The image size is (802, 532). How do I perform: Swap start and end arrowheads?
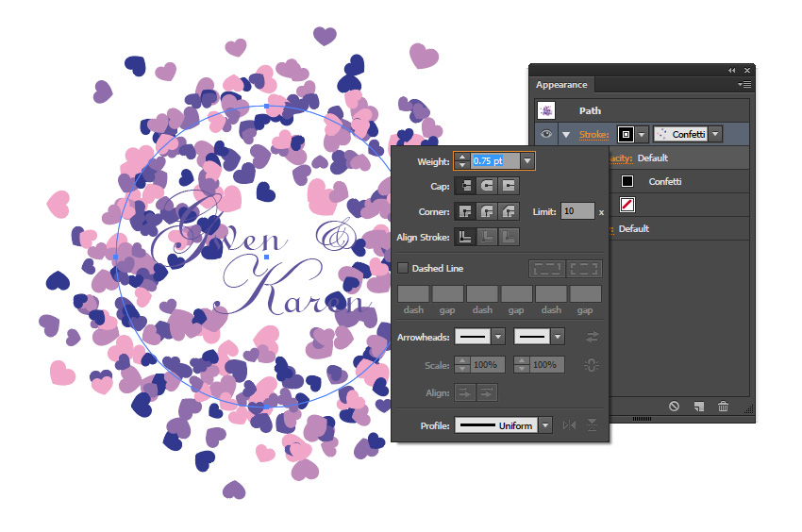tap(592, 337)
